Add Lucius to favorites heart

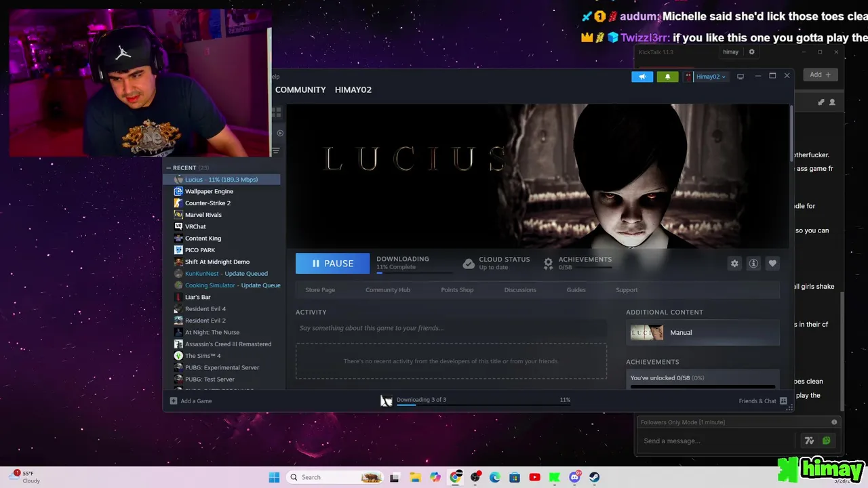pos(772,264)
